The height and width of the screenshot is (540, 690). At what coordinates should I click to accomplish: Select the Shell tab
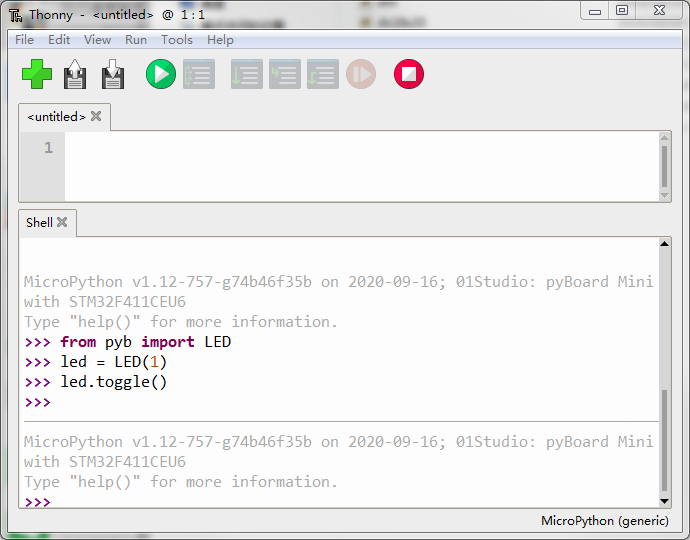(39, 222)
